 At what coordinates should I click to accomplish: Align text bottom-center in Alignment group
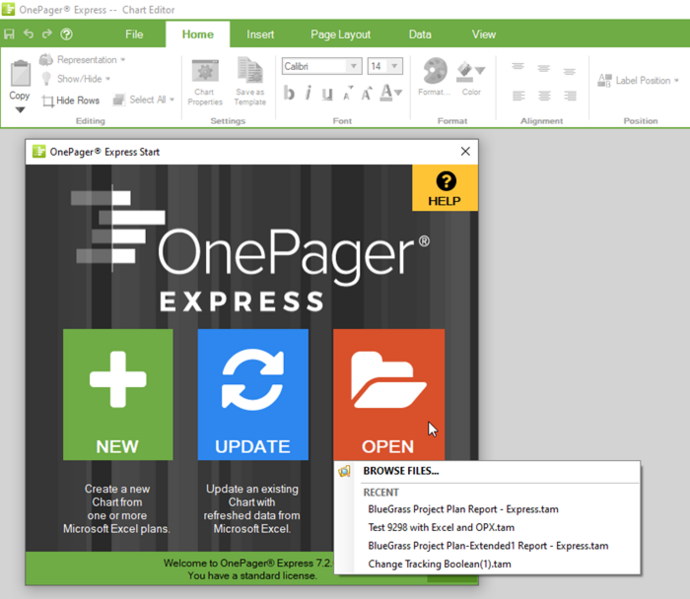544,96
